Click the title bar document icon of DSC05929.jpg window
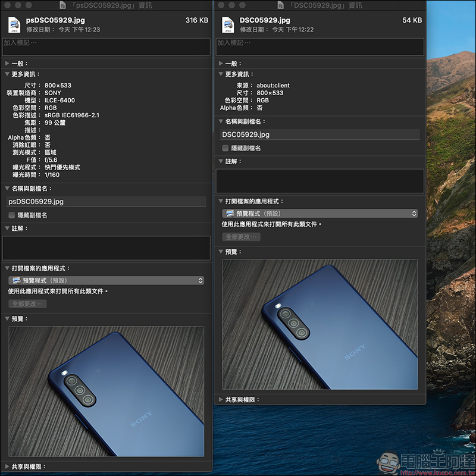 [x=280, y=5]
